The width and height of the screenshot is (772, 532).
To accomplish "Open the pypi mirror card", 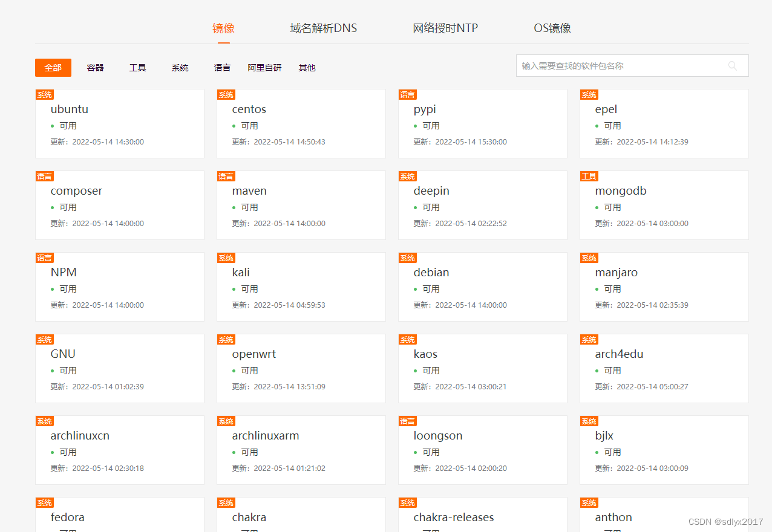I will coord(483,123).
